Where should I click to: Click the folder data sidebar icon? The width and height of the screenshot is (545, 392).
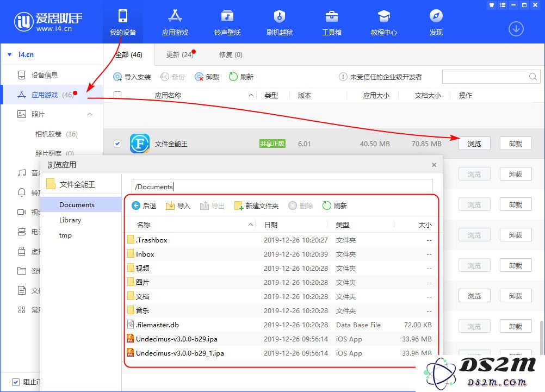tap(22, 271)
